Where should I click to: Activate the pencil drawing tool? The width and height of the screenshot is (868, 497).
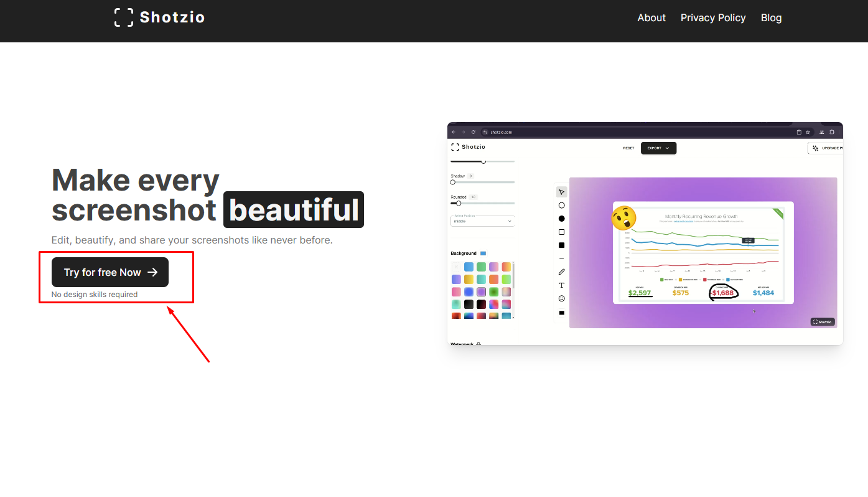point(561,272)
